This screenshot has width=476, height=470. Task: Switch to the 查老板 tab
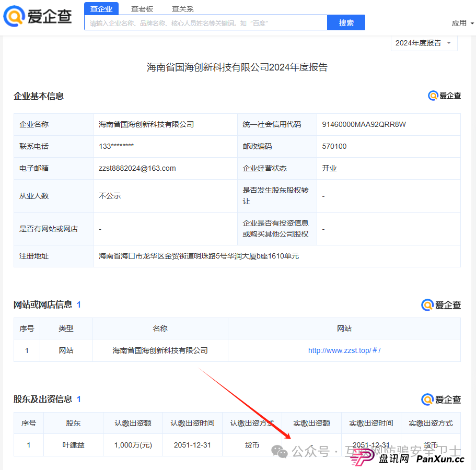click(x=142, y=9)
